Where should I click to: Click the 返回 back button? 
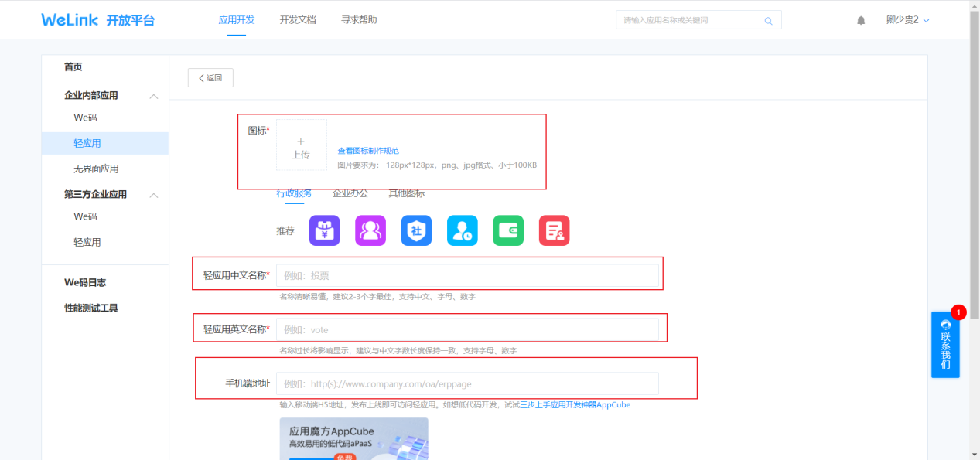click(x=210, y=78)
